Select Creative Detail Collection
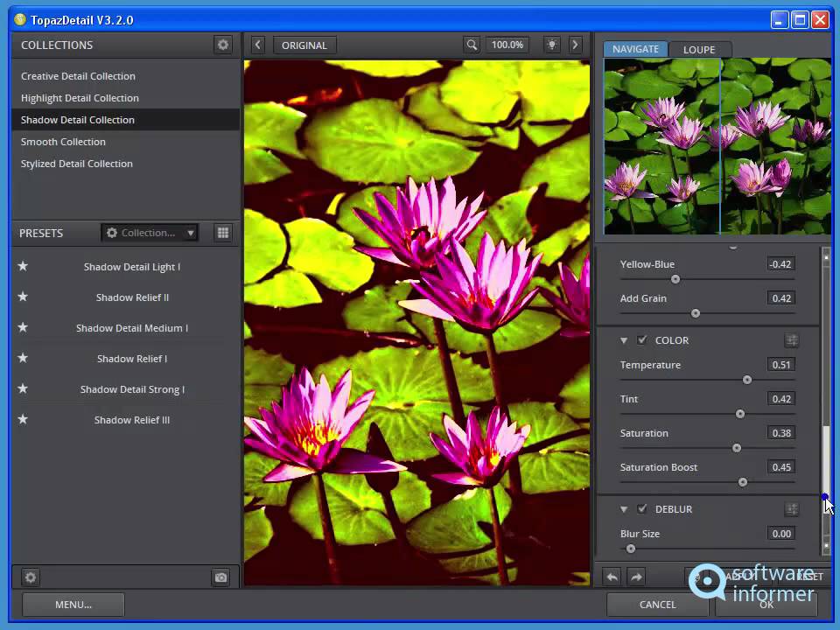The width and height of the screenshot is (840, 630). pyautogui.click(x=125, y=76)
